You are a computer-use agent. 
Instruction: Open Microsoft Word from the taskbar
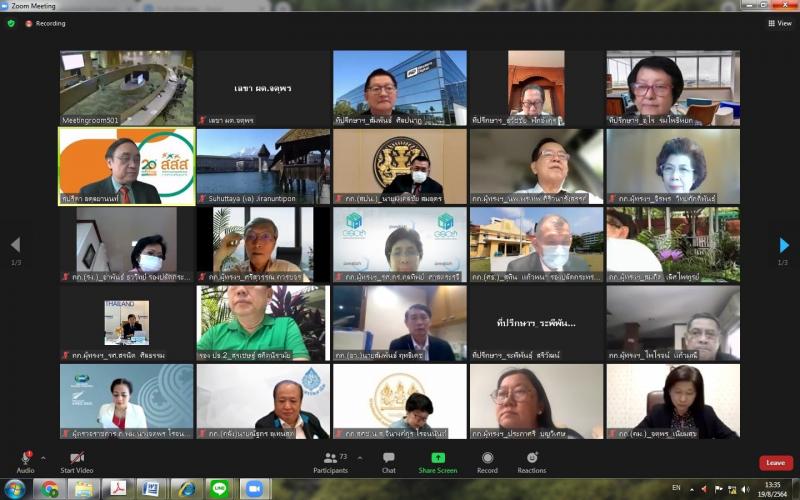(x=152, y=489)
